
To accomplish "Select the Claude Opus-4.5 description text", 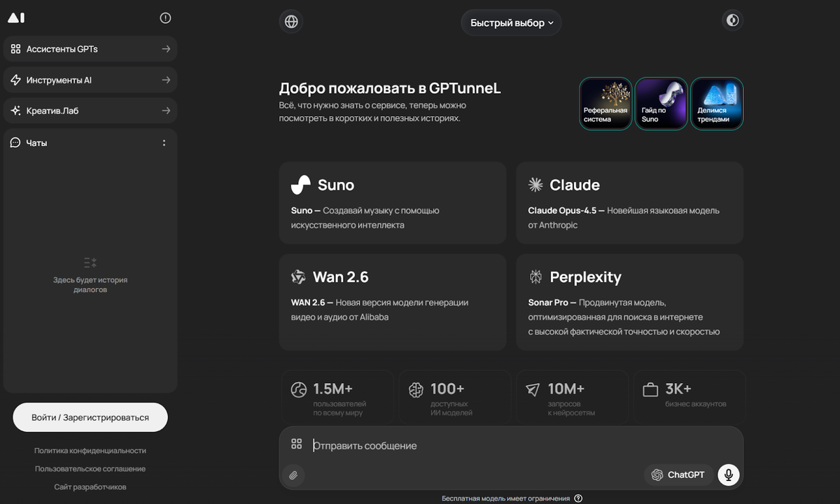I will pyautogui.click(x=624, y=218).
